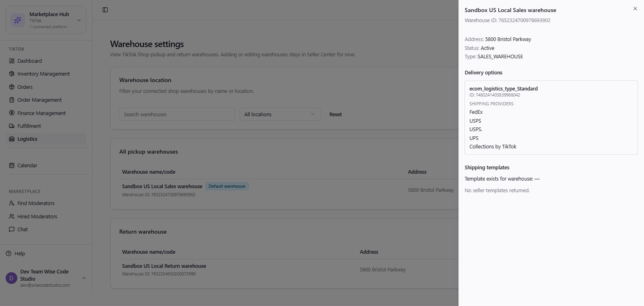Click the Marketplace Hub logo icon

[x=18, y=20]
